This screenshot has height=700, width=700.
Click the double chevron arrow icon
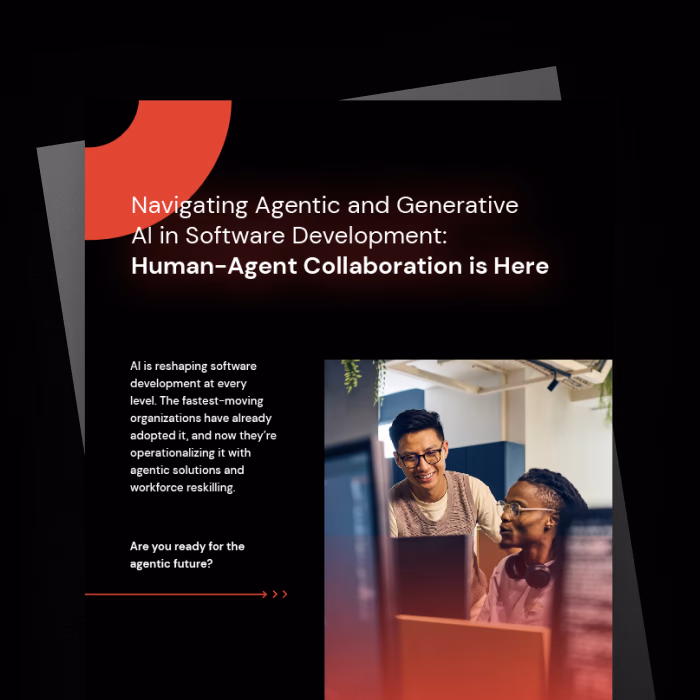tap(280, 594)
